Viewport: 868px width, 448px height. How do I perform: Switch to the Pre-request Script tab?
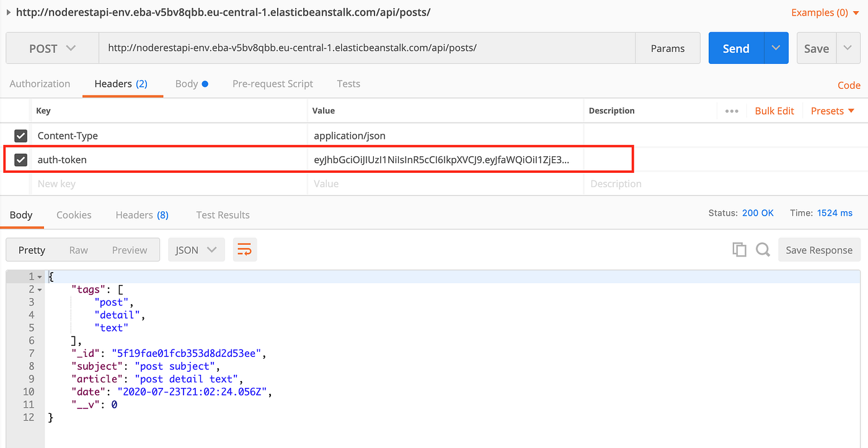point(273,84)
